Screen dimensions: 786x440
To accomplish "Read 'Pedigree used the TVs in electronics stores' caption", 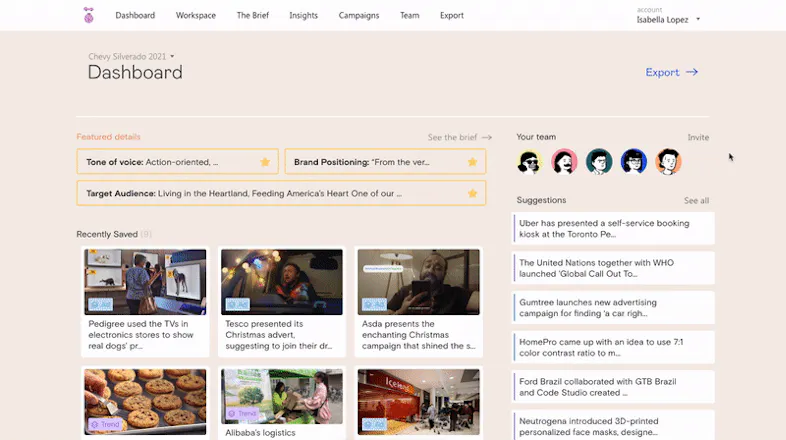I will click(x=141, y=335).
